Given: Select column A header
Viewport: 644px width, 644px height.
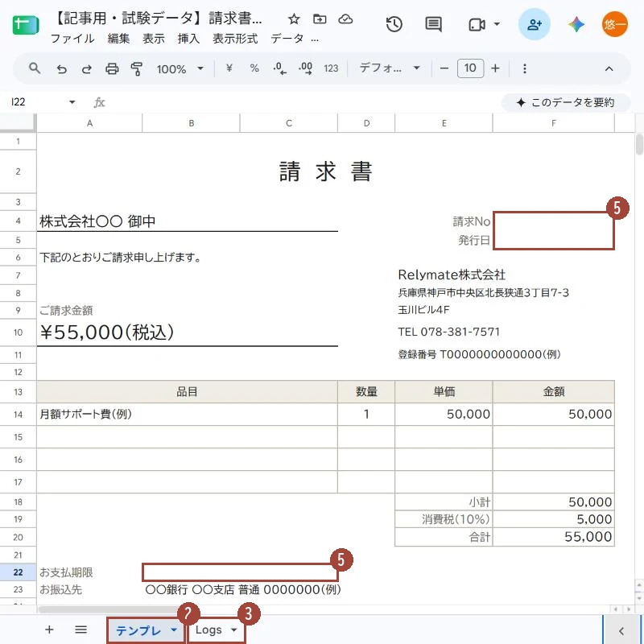Looking at the screenshot, I should 89,123.
